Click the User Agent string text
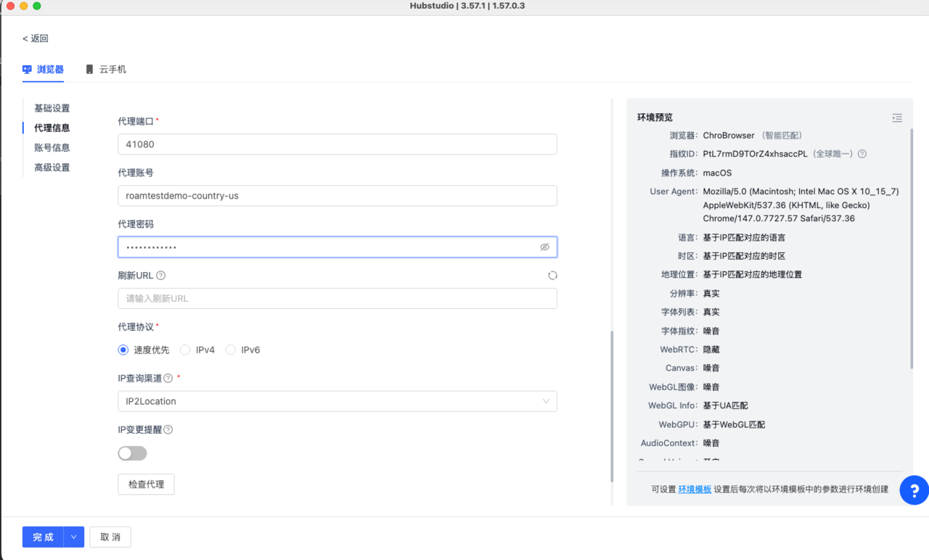The image size is (929, 560). 801,205
